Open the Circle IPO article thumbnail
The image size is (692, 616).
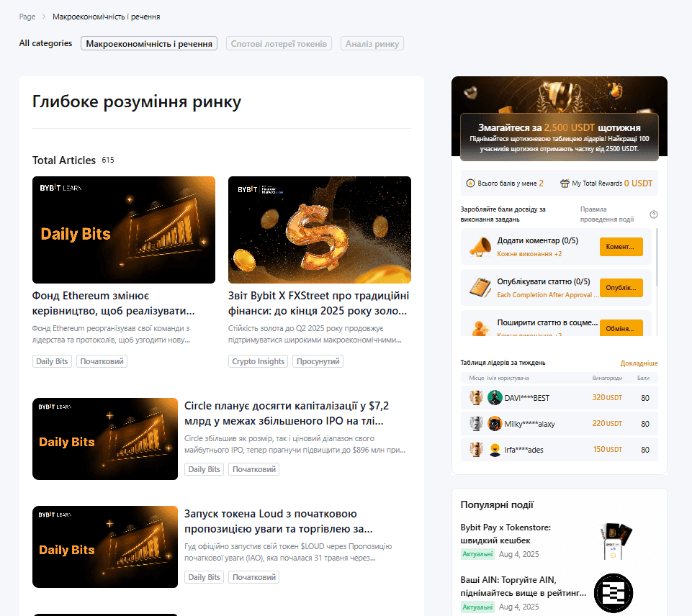pos(105,439)
